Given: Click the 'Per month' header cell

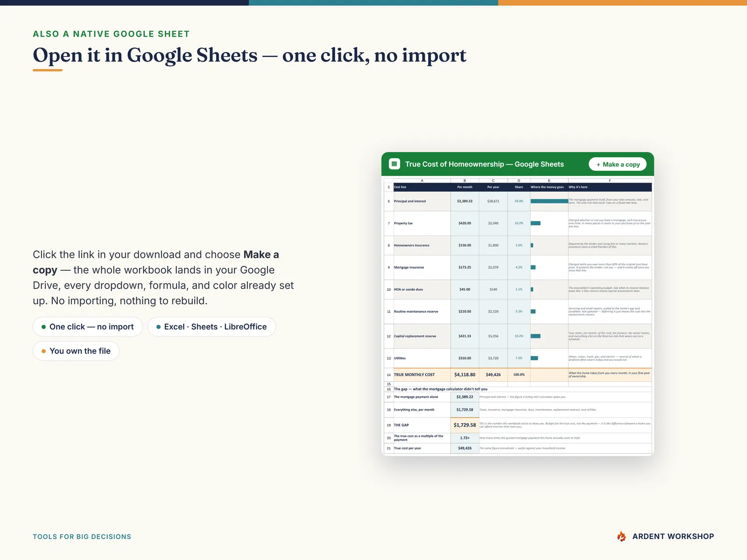Looking at the screenshot, I should (x=465, y=187).
